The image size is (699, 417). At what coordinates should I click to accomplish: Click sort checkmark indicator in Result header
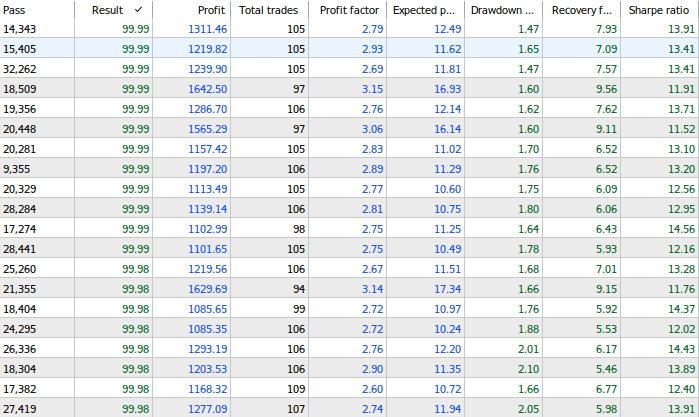(x=138, y=9)
